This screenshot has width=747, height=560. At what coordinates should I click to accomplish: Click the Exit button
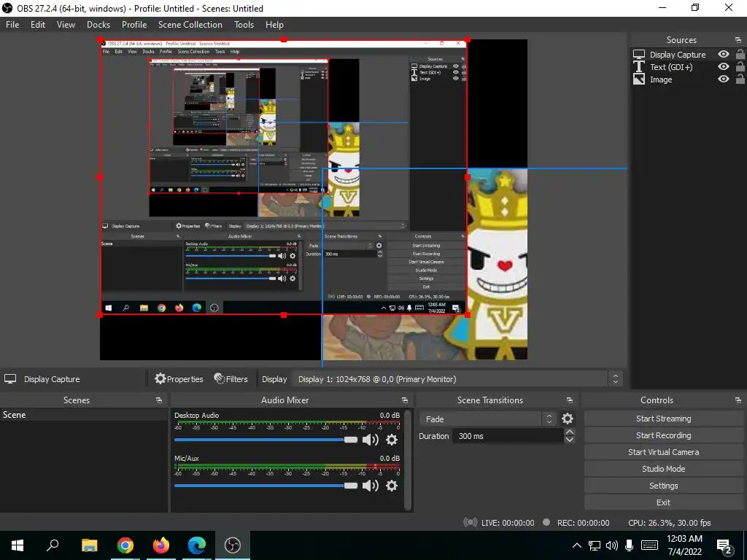tap(664, 502)
